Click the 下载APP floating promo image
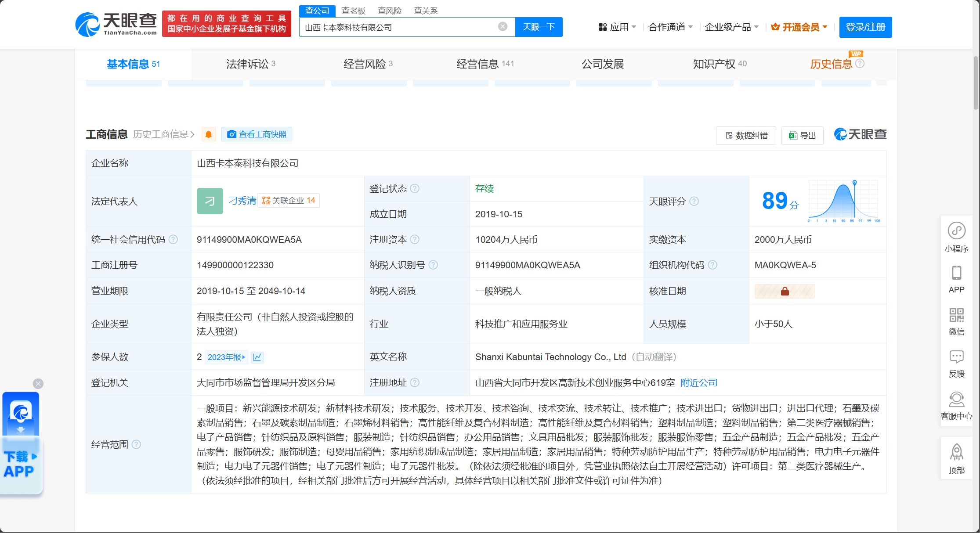The image size is (980, 533). [21, 443]
